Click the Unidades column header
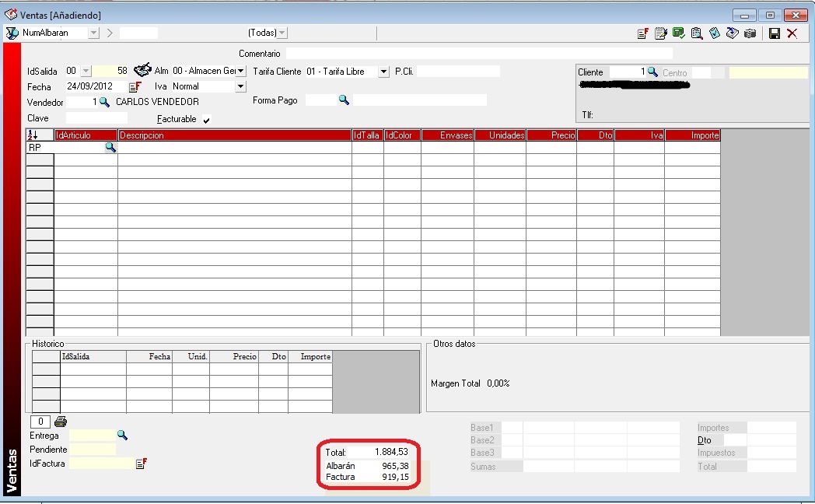This screenshot has height=504, width=815. tap(500, 135)
